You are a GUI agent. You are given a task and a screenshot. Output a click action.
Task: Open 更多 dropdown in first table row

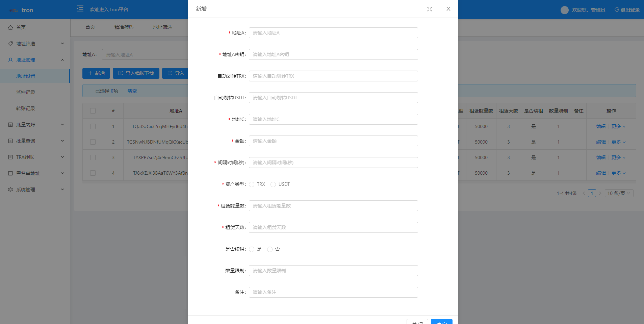(x=618, y=126)
